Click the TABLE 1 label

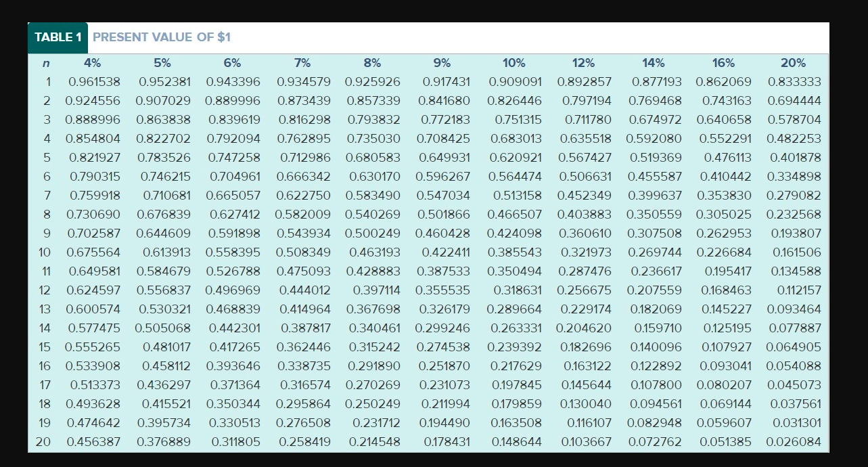coord(58,37)
